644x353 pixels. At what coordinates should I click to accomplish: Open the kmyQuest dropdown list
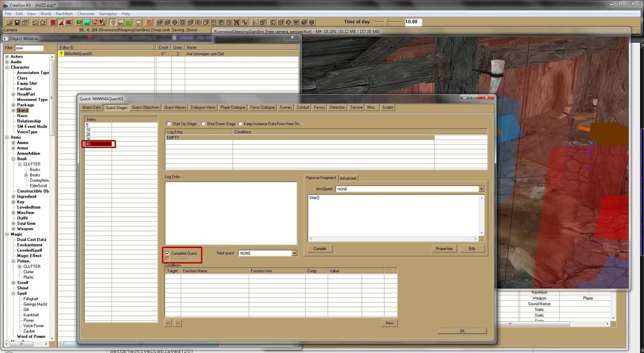(x=481, y=189)
